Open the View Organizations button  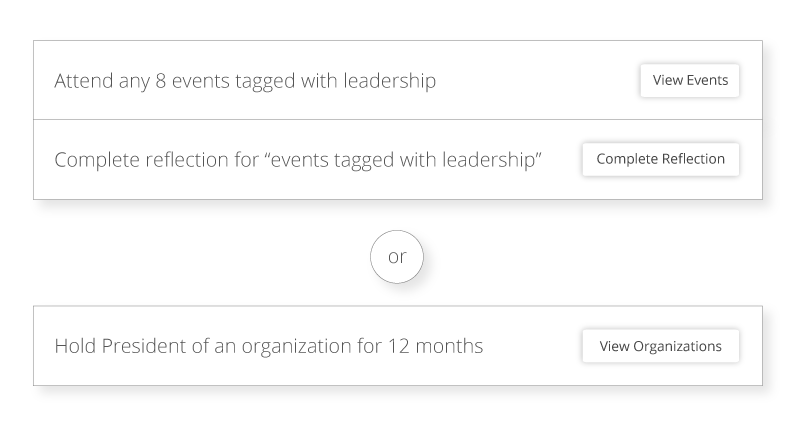click(x=660, y=346)
